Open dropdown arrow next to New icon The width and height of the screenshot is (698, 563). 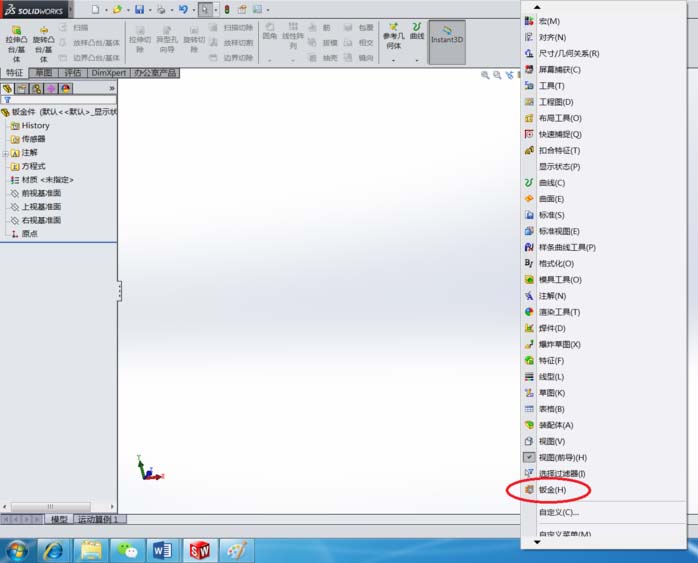(x=106, y=10)
